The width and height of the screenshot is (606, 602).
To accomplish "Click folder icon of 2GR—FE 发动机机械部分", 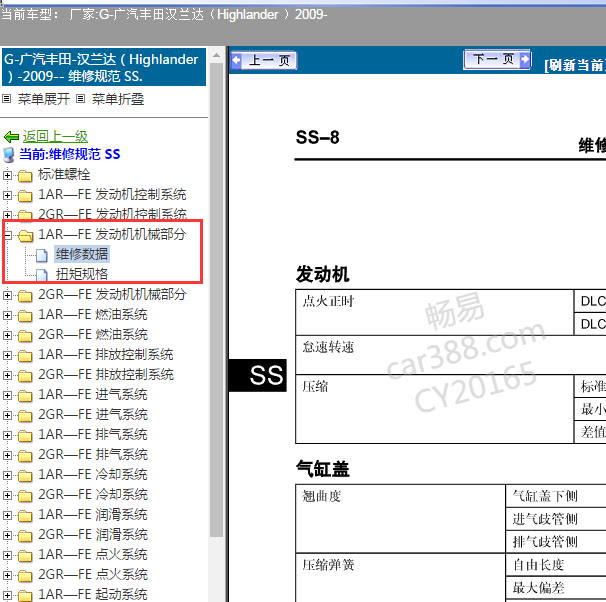I will click(x=25, y=296).
